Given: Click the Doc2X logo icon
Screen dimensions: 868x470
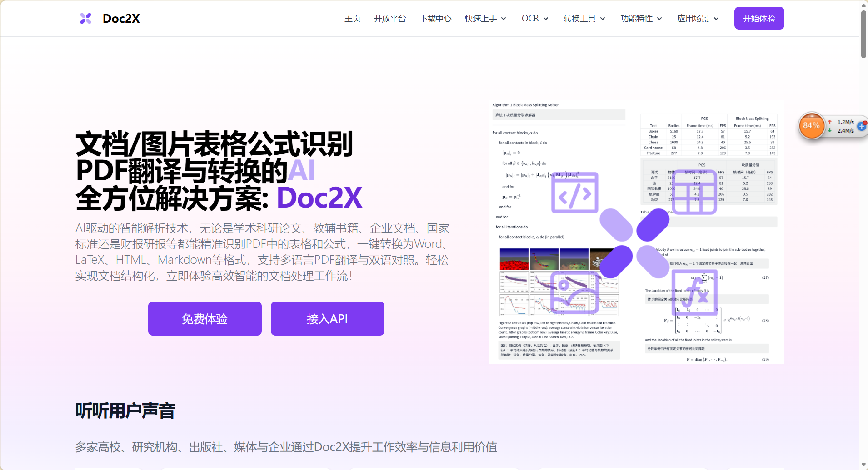Looking at the screenshot, I should (86, 18).
